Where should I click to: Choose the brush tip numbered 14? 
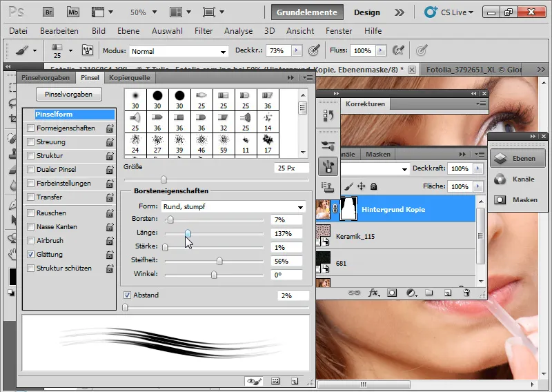pos(268,122)
